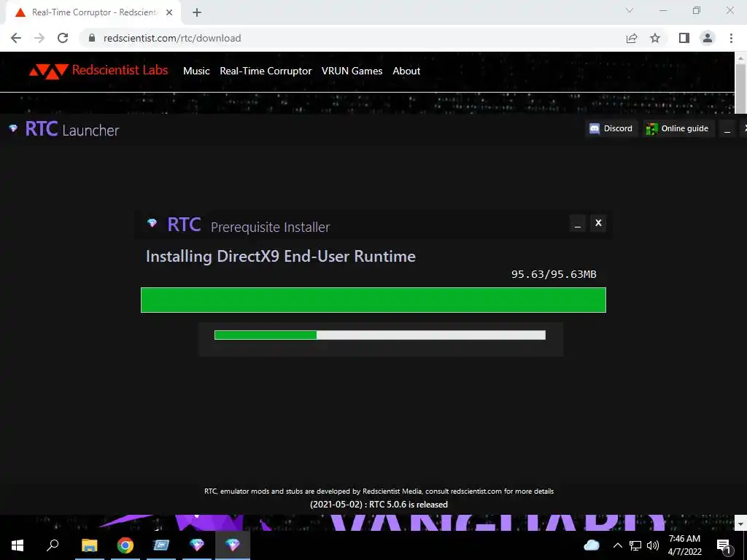Click the smaller installation progress bar
747x560 pixels.
[379, 335]
